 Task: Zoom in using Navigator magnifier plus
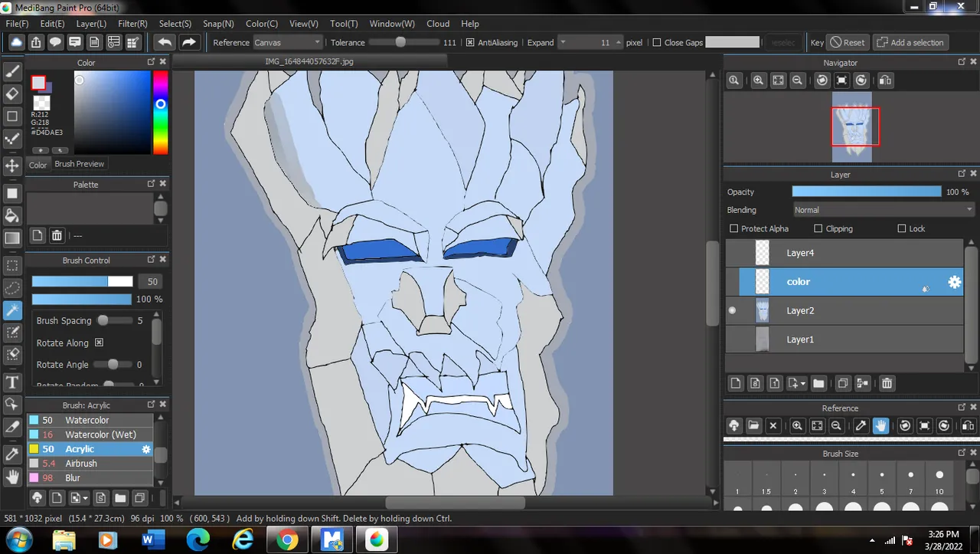point(758,80)
